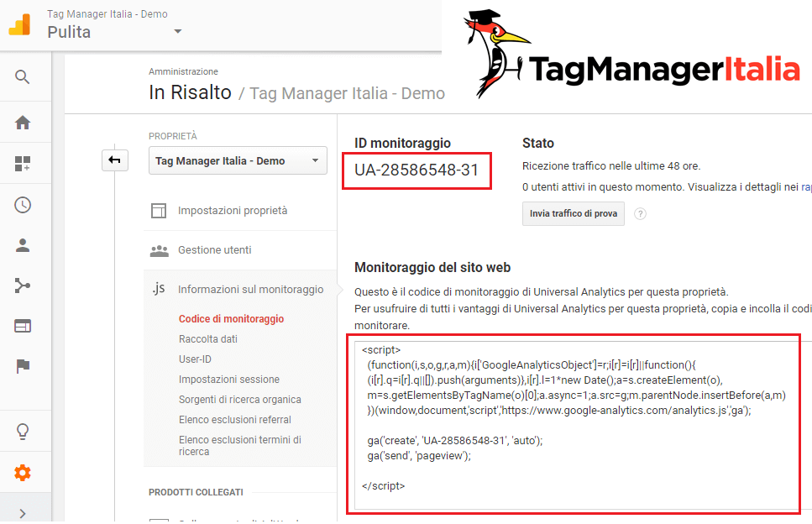
Task: Click the help question mark icon
Action: pos(640,214)
